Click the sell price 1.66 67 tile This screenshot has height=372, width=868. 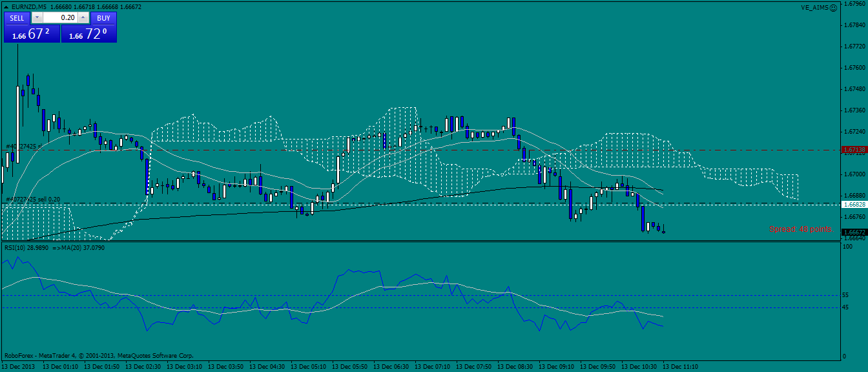pyautogui.click(x=32, y=34)
